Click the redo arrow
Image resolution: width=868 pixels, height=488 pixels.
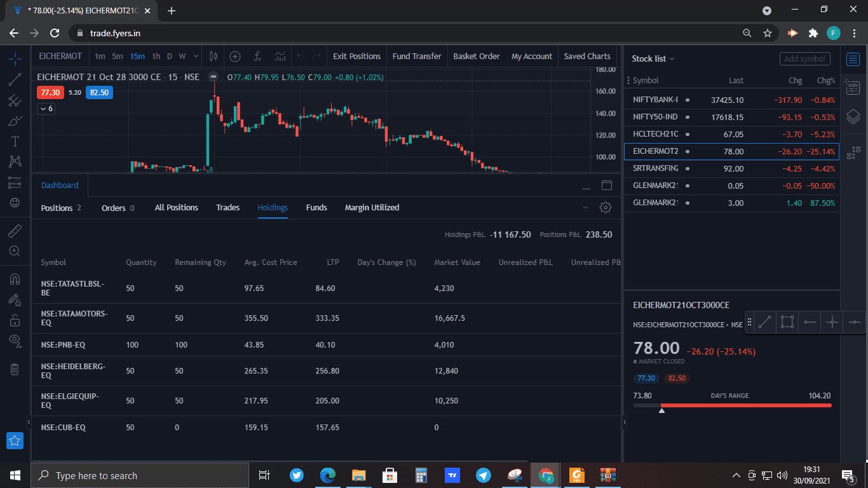[316, 56]
